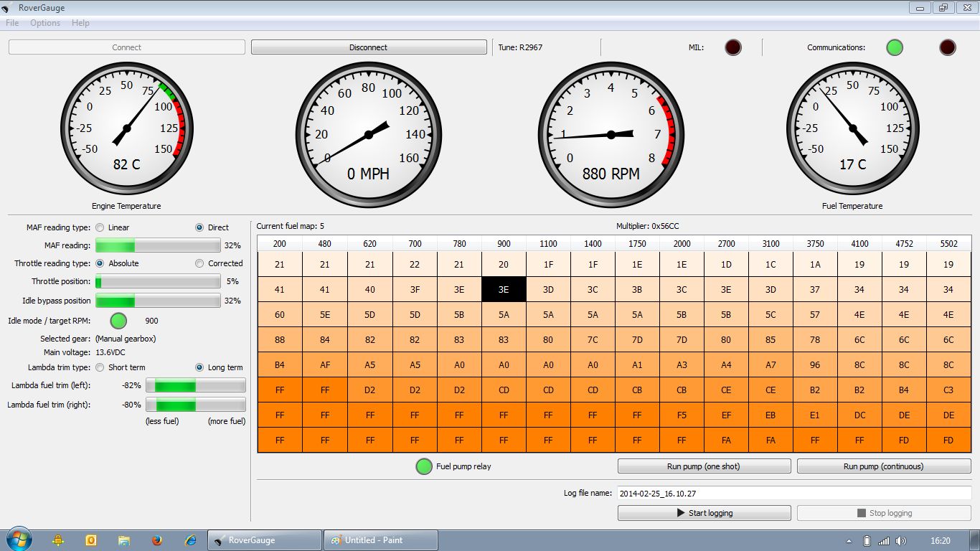Click the highlighted black 3E fuel map cell
Viewport: 980px width, 551px height.
point(504,289)
